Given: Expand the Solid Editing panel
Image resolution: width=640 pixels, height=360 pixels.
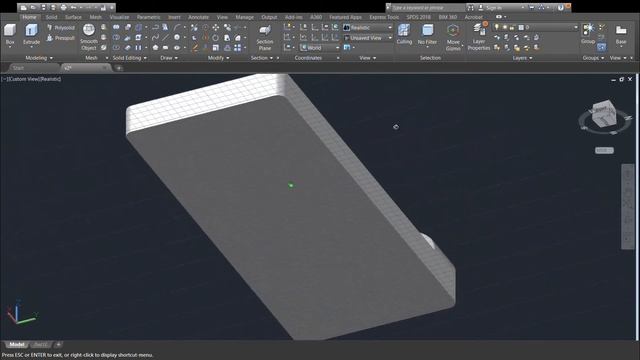Looking at the screenshot, I should click(x=130, y=58).
